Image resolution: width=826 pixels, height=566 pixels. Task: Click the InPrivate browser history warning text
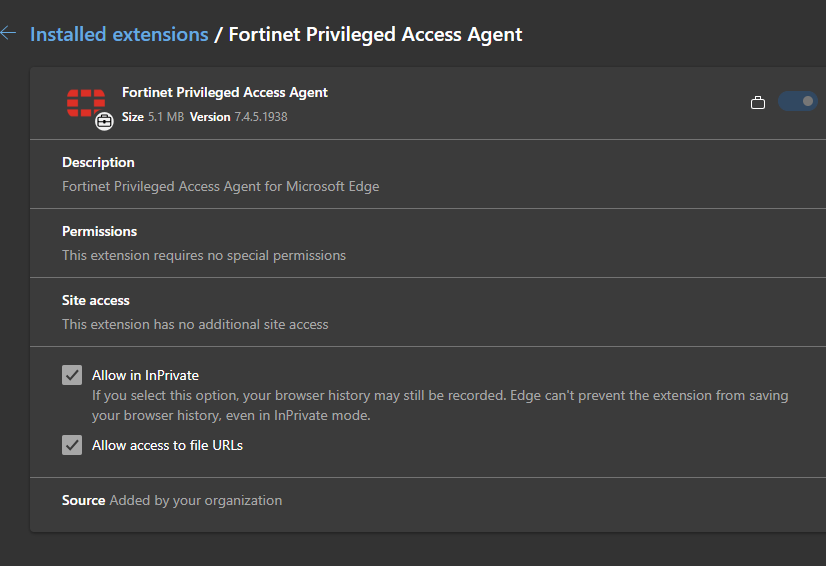[x=440, y=405]
